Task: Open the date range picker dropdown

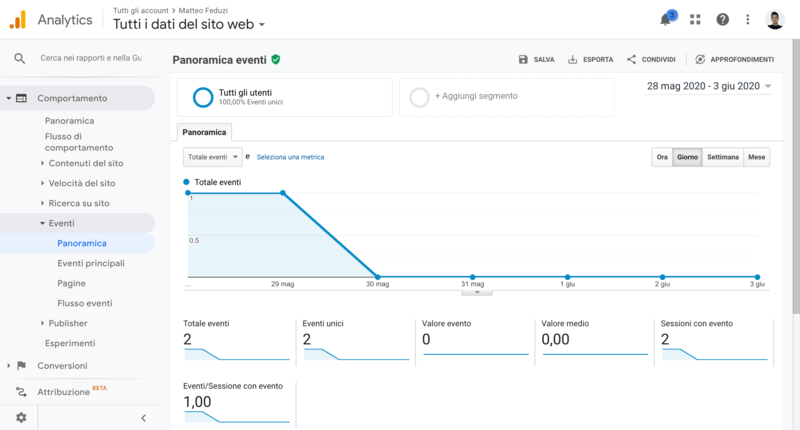Action: (709, 86)
